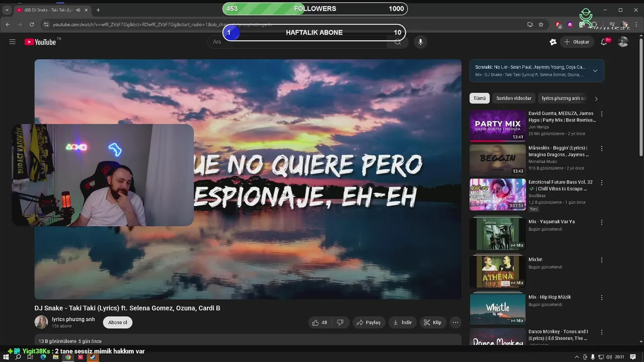Open options for Mix - Yaşamak Var Ya
The image size is (644, 362).
tap(601, 222)
